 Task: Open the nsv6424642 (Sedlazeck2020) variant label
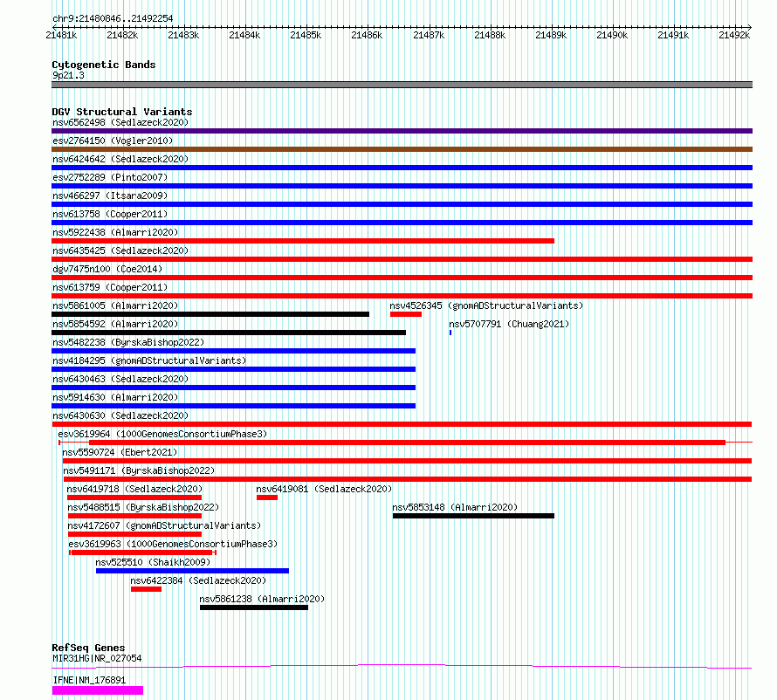point(120,159)
